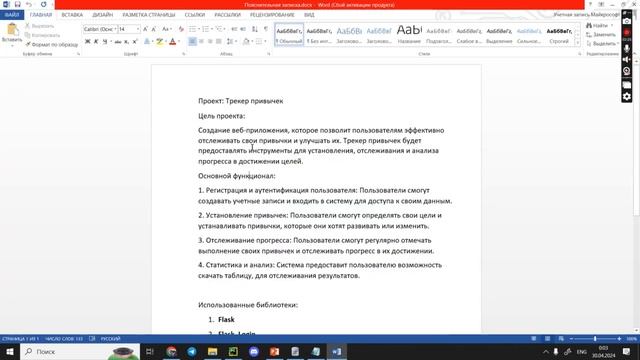Undo the last action
Image resolution: width=640 pixels, height=360 pixels.
click(x=29, y=4)
